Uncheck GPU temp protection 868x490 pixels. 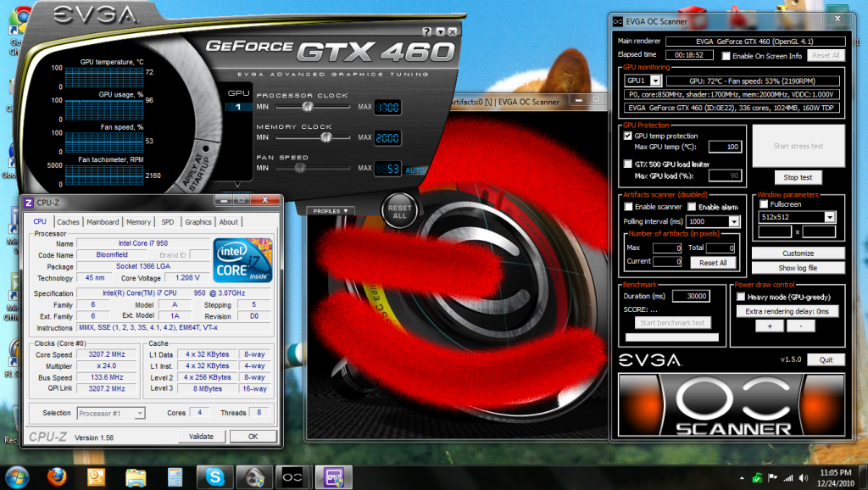pos(628,136)
